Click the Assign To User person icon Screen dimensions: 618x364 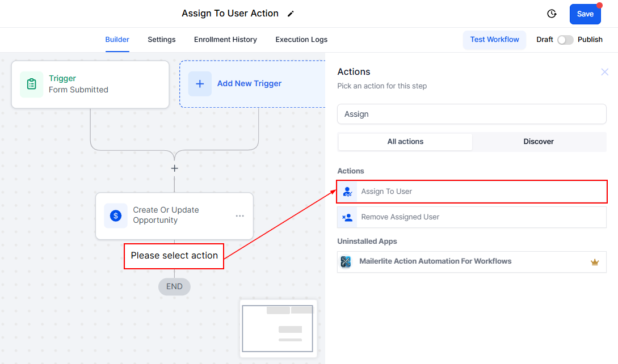347,192
